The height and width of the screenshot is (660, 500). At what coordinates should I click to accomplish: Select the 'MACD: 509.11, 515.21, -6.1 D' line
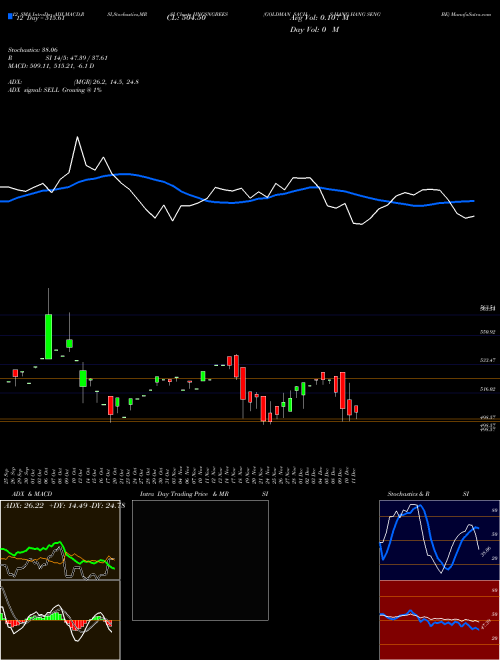click(x=51, y=66)
